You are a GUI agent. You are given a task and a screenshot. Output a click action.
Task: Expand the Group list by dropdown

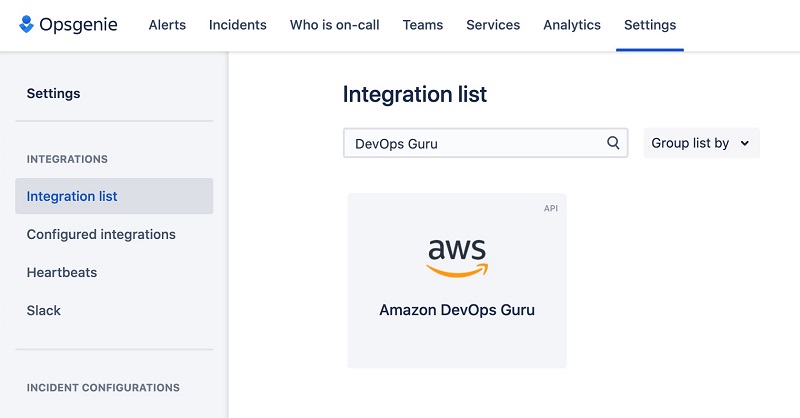point(702,143)
